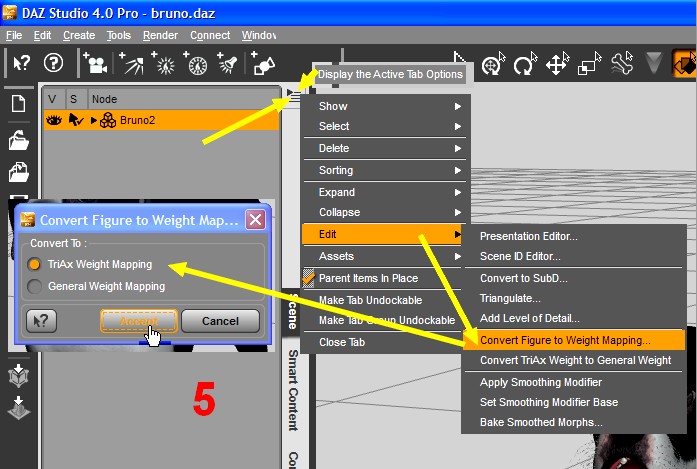Select the Translate move tool
This screenshot has width=697, height=469.
[x=557, y=64]
